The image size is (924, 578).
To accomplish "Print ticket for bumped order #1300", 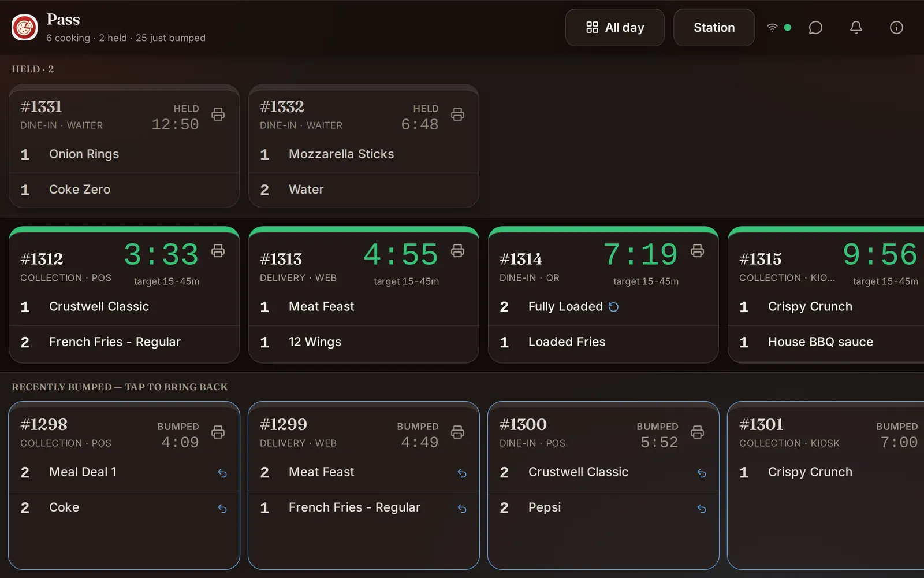I will pyautogui.click(x=697, y=432).
